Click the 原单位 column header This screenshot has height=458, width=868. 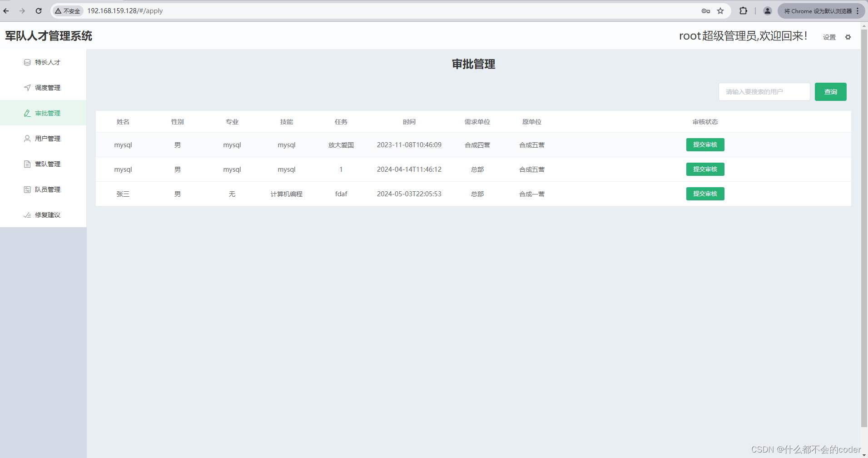pyautogui.click(x=532, y=122)
